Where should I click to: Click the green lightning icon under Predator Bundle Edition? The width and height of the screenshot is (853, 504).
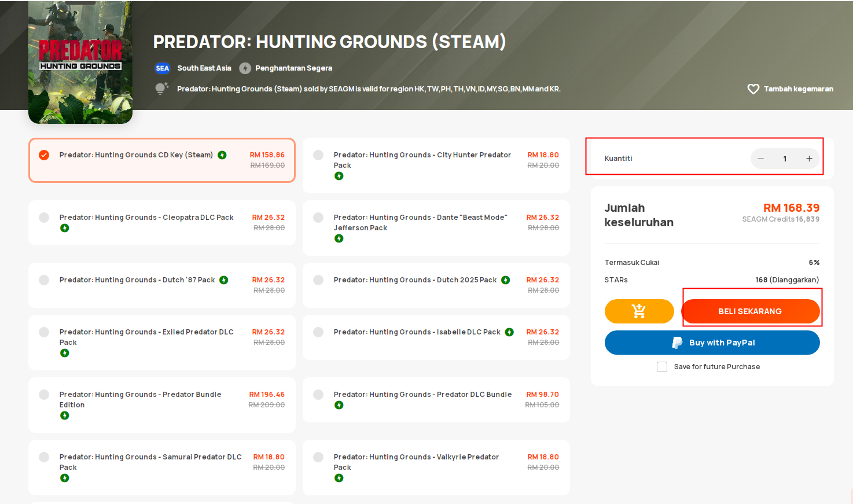coord(65,415)
